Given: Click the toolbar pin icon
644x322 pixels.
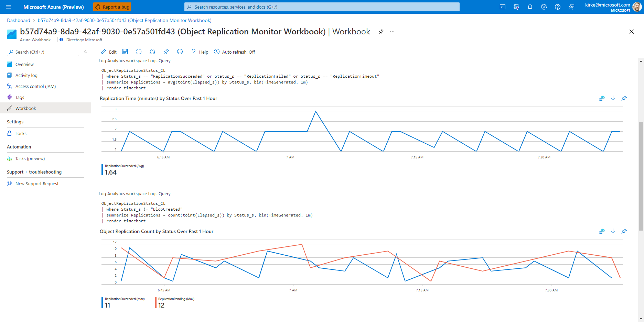Looking at the screenshot, I should tap(166, 52).
